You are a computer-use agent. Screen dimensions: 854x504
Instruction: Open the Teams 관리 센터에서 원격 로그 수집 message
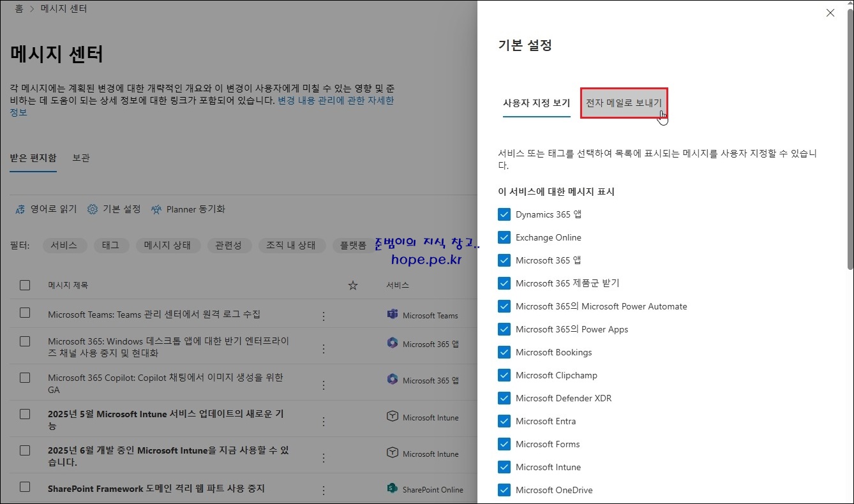pos(154,315)
